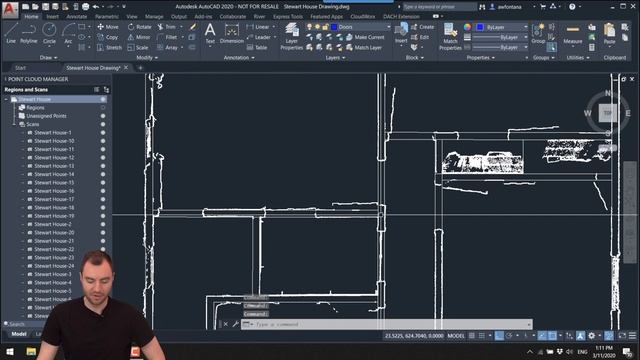Viewport: 640px width, 360px height.
Task: Activate the Array command
Action: (168, 47)
